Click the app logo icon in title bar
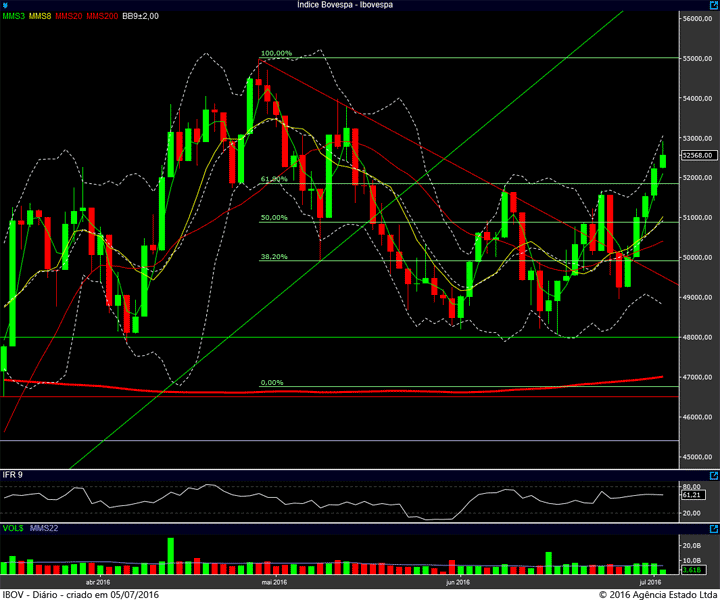This screenshot has width=720, height=600. tap(5, 5)
